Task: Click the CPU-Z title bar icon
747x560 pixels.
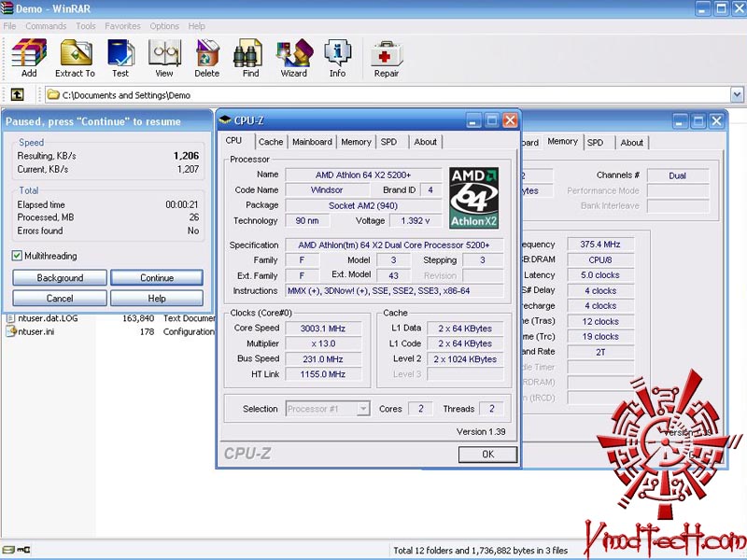Action: (224, 120)
